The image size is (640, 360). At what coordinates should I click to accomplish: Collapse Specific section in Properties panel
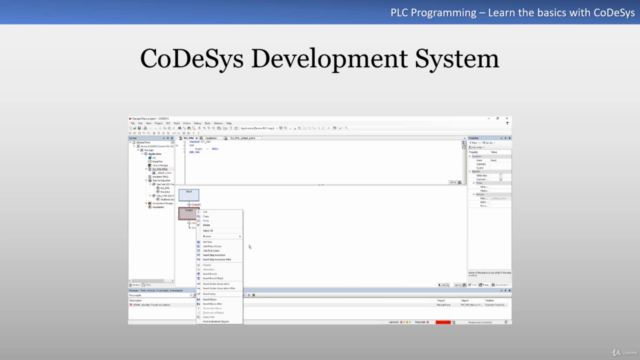pos(470,171)
